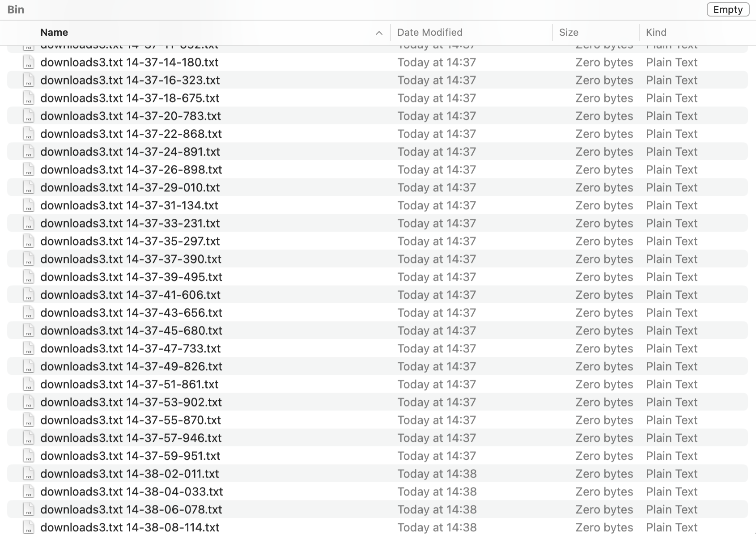The width and height of the screenshot is (756, 534).
Task: Click the file icon for downloads3.txt 14-37-16-323.txt
Action: (29, 80)
